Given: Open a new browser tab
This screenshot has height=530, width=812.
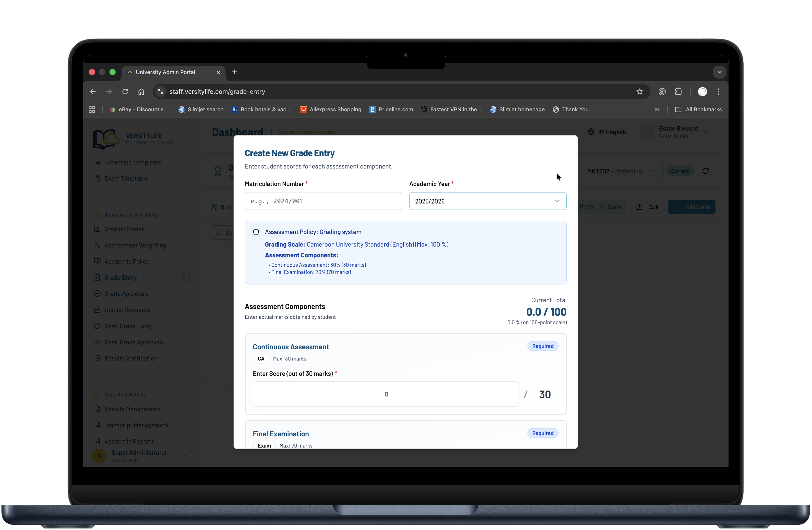Looking at the screenshot, I should [234, 72].
